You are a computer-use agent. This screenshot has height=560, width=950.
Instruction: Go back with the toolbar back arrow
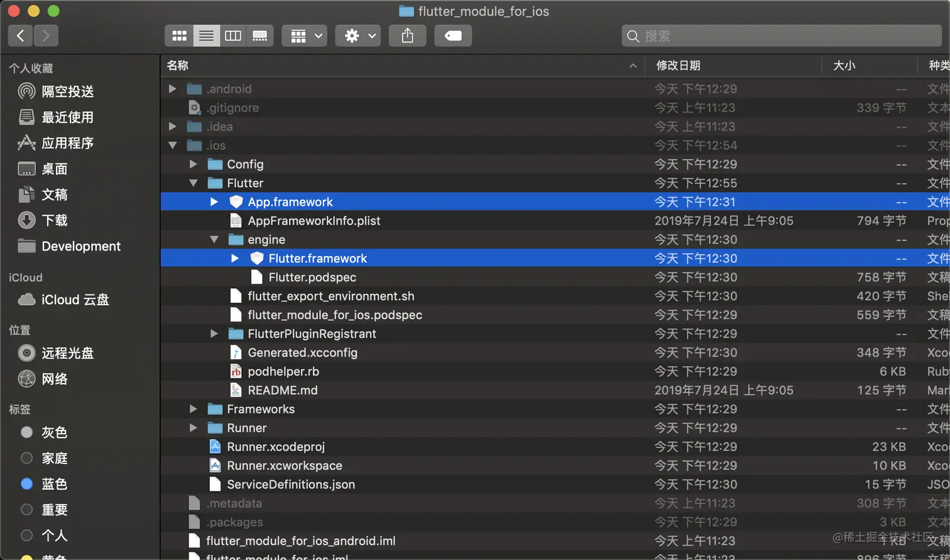coord(21,36)
